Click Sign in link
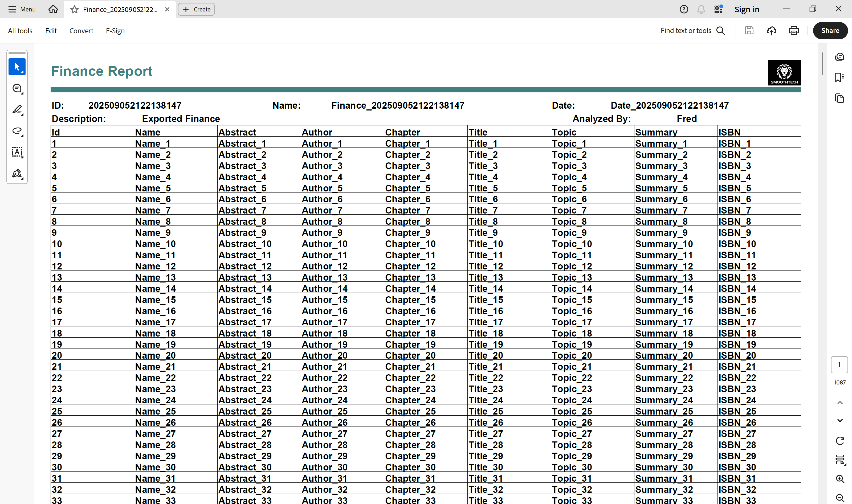 coord(747,10)
